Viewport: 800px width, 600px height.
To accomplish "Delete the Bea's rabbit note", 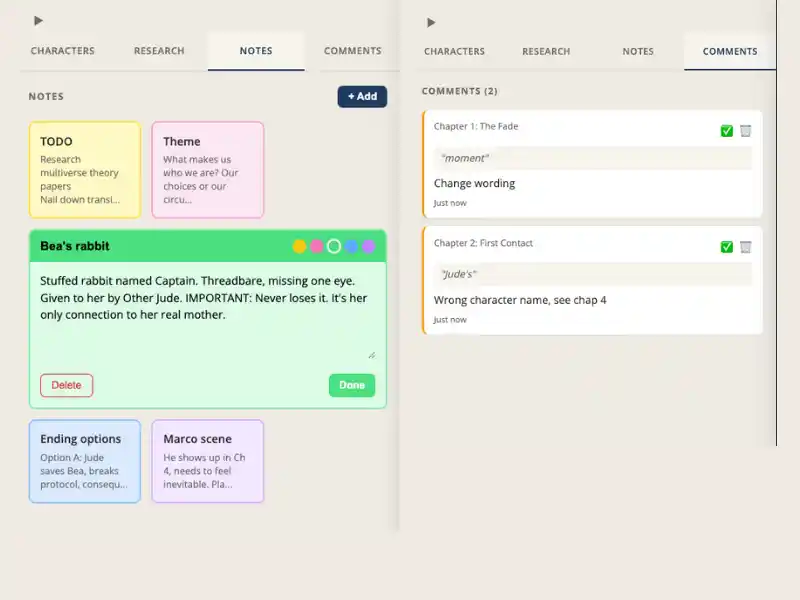I will [66, 385].
